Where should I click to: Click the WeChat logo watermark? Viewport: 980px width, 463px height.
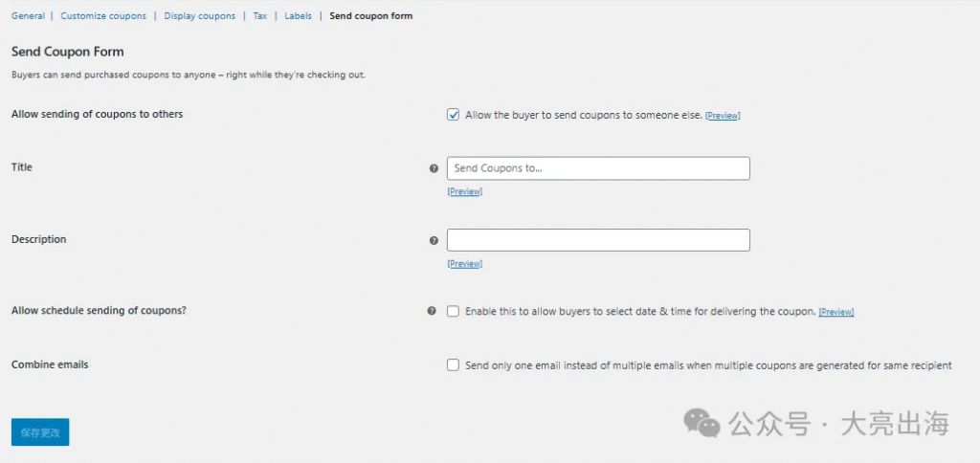click(707, 423)
